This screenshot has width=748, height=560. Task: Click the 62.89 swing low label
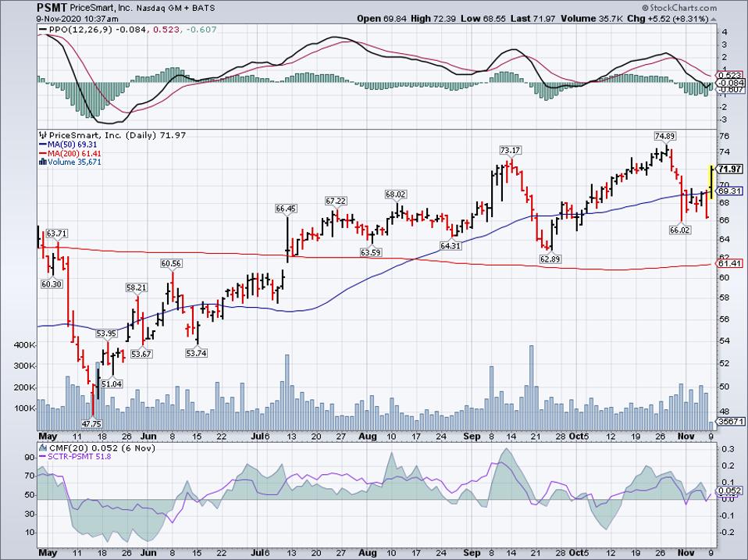(x=550, y=257)
